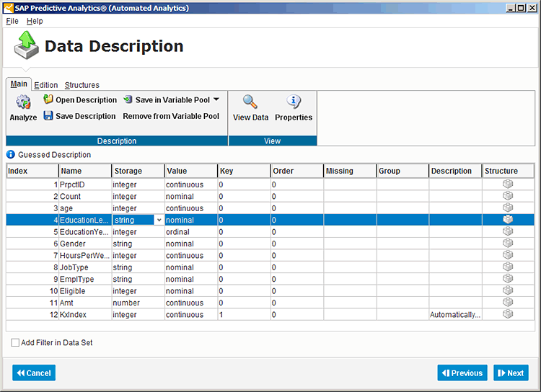Click the Missing column header
The image size is (541, 392).
[x=350, y=171]
